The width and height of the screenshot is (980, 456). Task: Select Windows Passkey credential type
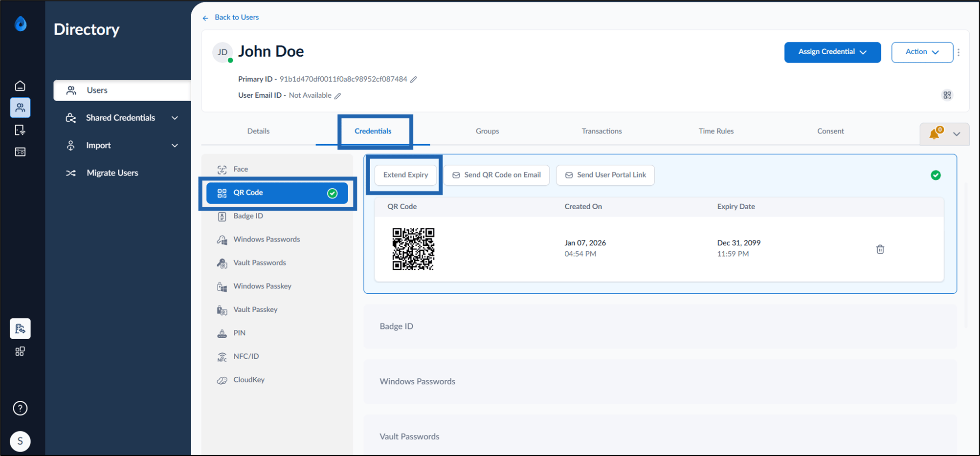(x=277, y=286)
